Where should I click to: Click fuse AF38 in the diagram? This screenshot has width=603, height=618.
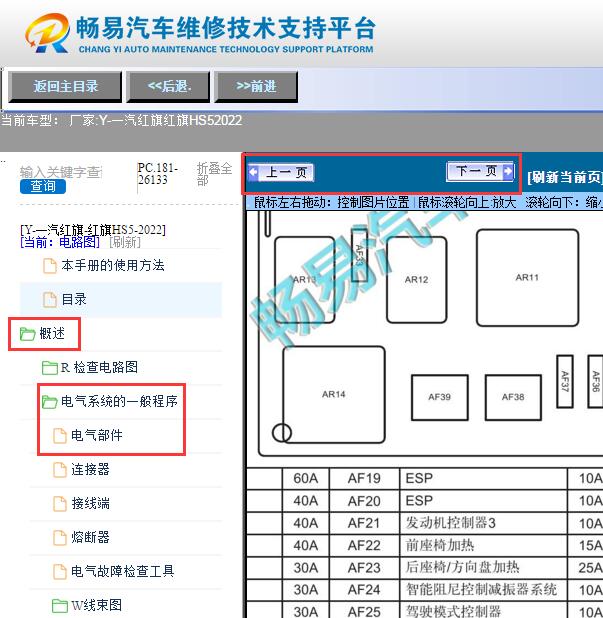(513, 397)
